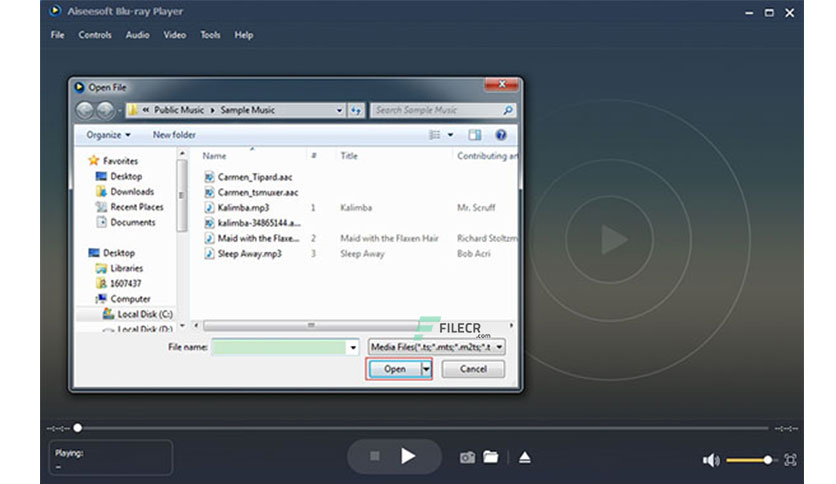
Task: Click the Cancel button
Action: pos(473,369)
